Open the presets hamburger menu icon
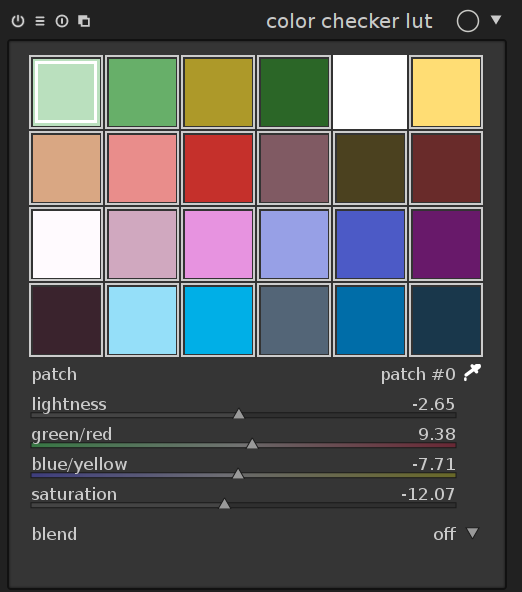This screenshot has height=592, width=522. 40,21
